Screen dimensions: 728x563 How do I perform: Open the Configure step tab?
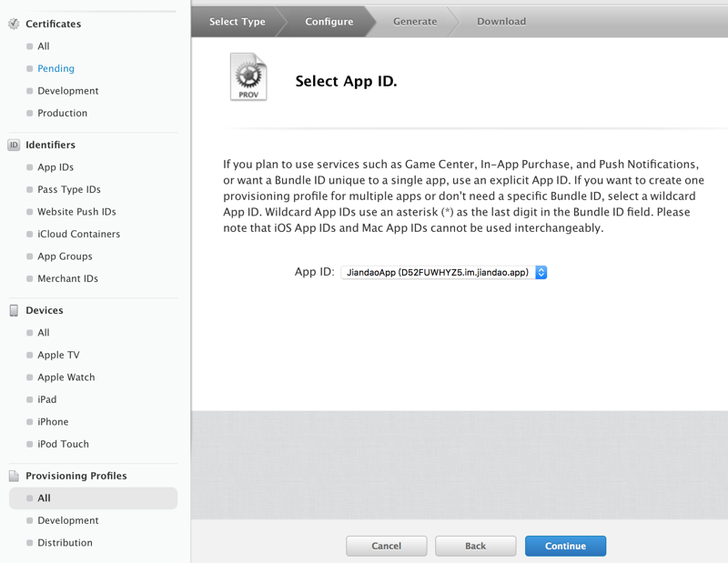point(329,21)
